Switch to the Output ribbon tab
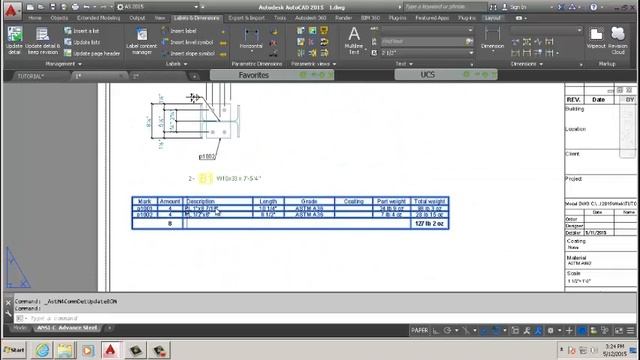640x360 pixels. [137, 18]
